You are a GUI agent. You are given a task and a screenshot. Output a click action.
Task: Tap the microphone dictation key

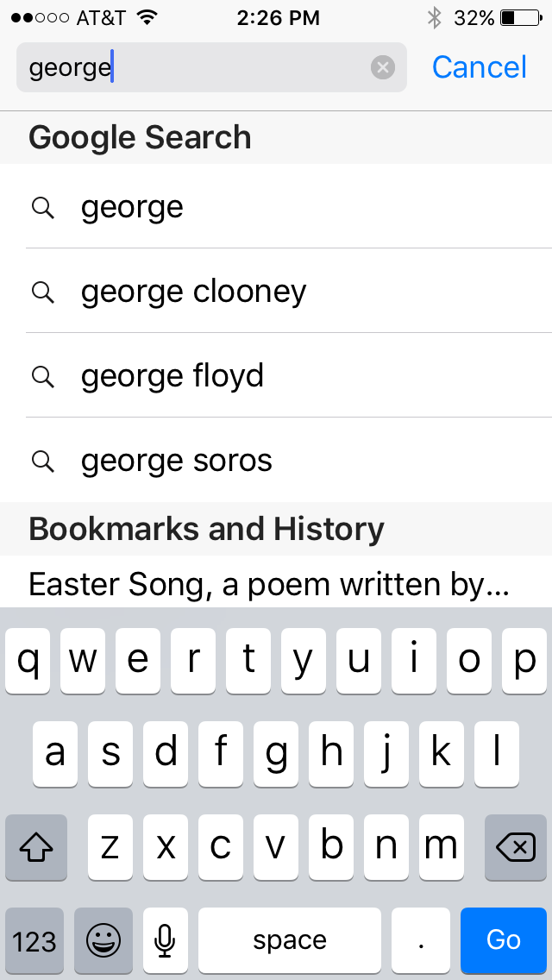pyautogui.click(x=166, y=939)
